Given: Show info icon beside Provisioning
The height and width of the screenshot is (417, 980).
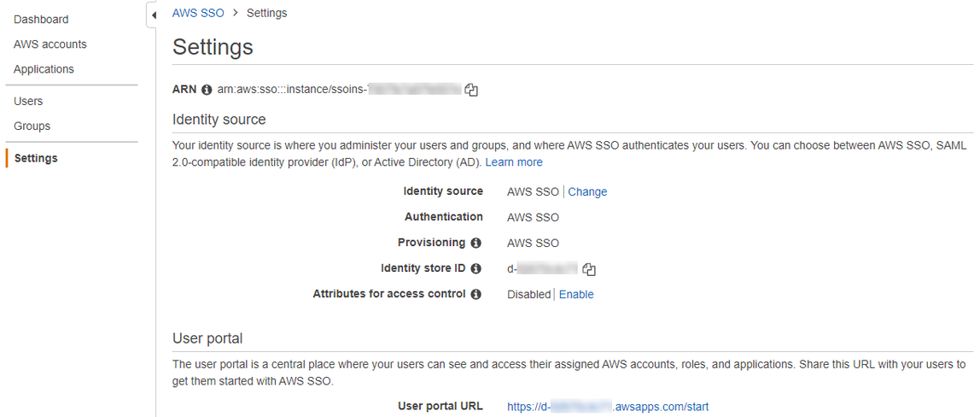Looking at the screenshot, I should point(475,243).
